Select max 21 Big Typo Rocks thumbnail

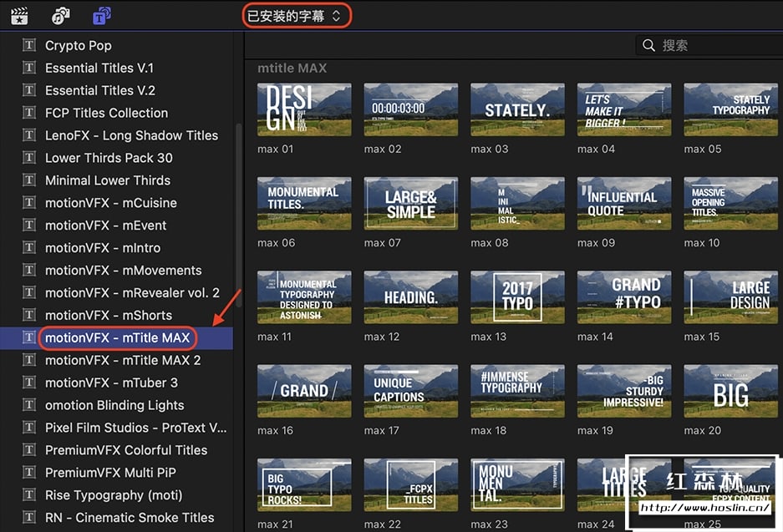point(304,484)
